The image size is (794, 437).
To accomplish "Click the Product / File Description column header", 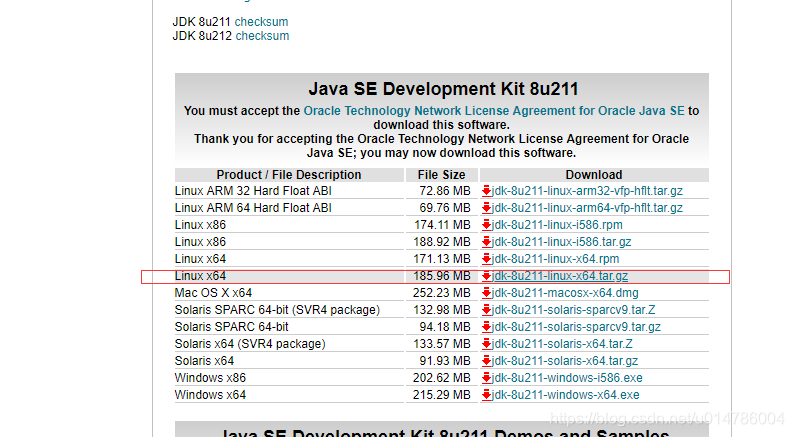I will pyautogui.click(x=289, y=175).
